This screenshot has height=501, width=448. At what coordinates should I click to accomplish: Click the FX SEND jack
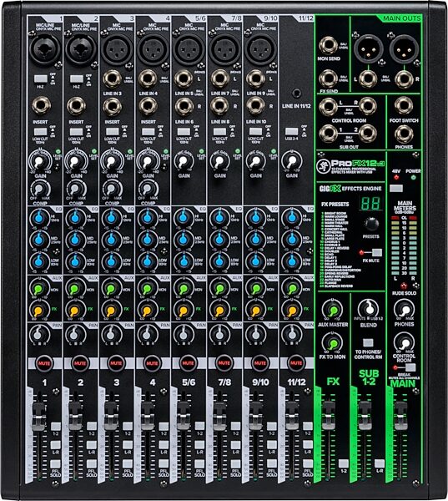pos(329,78)
